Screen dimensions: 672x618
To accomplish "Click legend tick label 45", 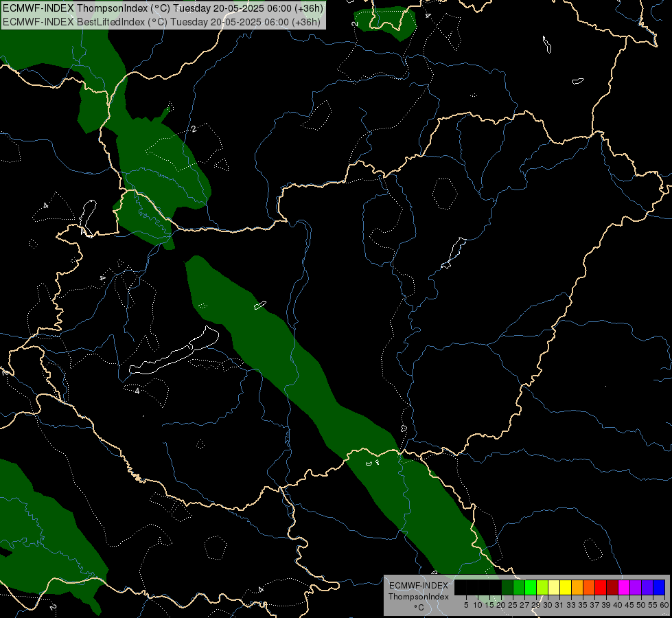I will point(629,605).
